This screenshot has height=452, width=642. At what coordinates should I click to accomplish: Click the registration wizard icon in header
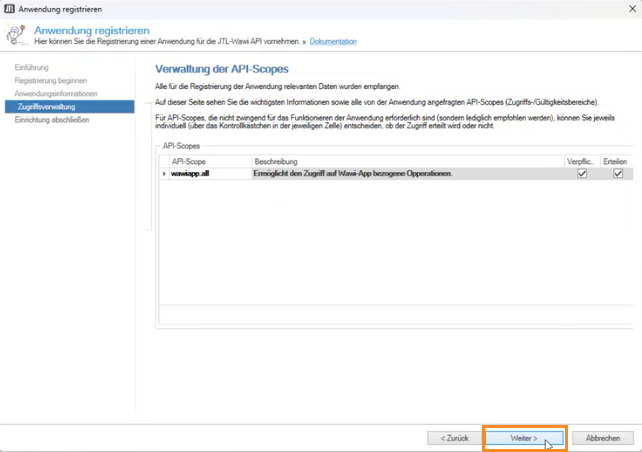[x=16, y=36]
